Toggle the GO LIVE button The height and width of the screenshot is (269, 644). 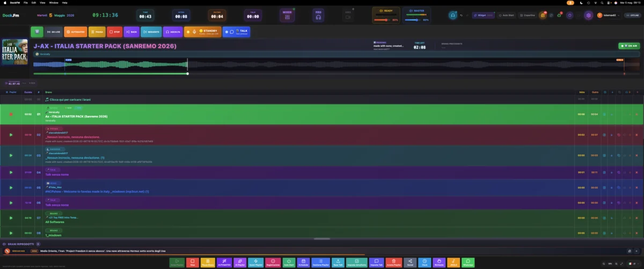pos(54,32)
